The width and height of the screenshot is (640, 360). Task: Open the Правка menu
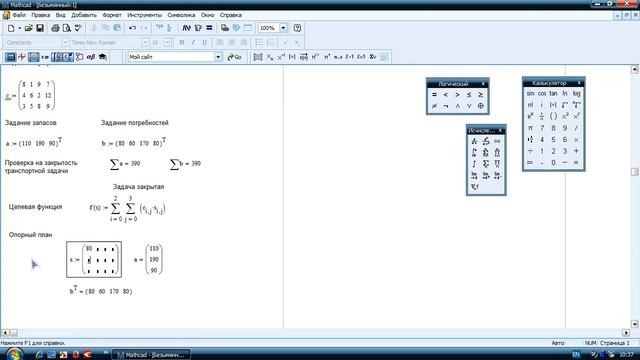[x=41, y=15]
